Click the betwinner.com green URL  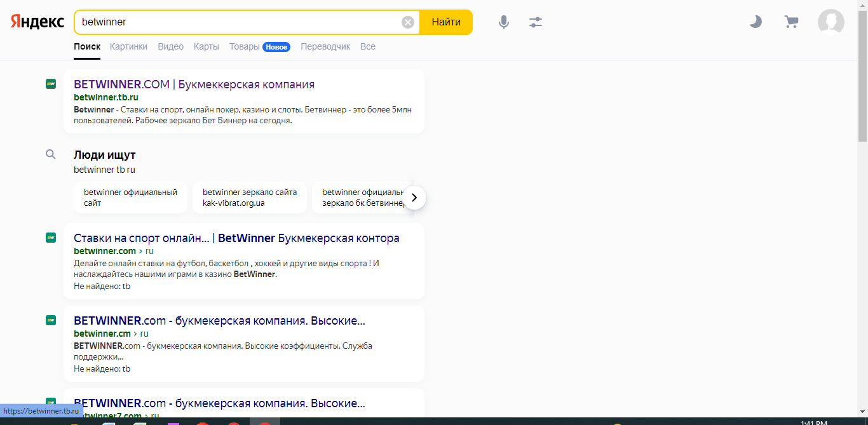[105, 251]
